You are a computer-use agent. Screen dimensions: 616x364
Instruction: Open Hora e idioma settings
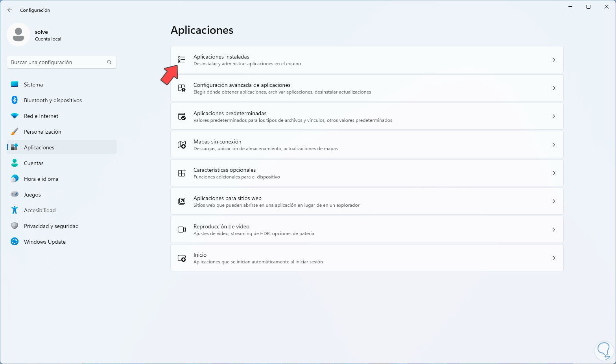click(41, 179)
